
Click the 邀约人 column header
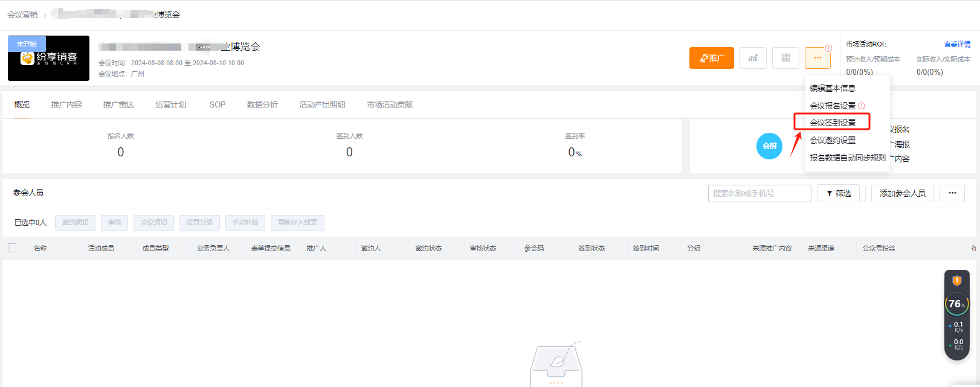point(370,248)
